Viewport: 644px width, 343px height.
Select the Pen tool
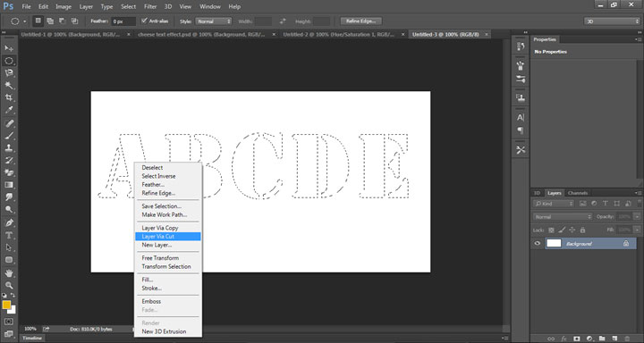click(9, 222)
